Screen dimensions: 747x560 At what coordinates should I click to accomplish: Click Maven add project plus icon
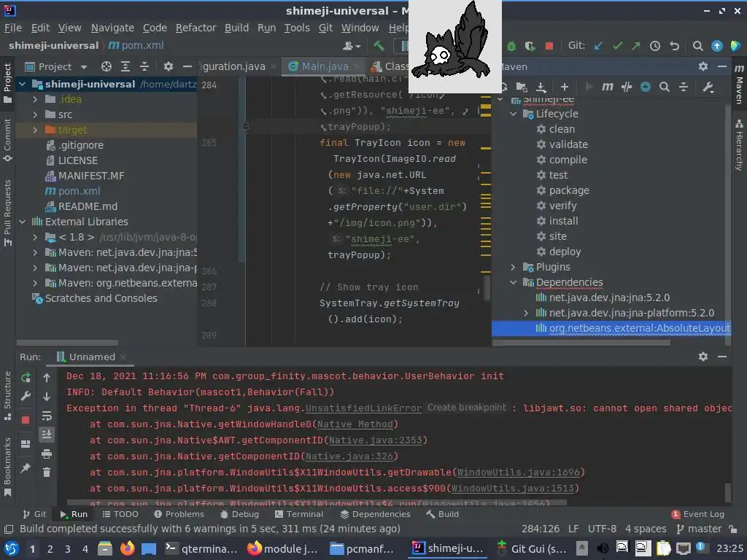pyautogui.click(x=564, y=87)
